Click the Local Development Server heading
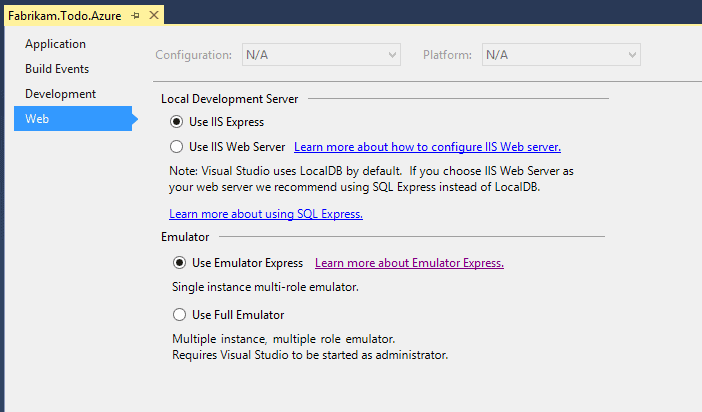702x412 pixels. pos(229,99)
